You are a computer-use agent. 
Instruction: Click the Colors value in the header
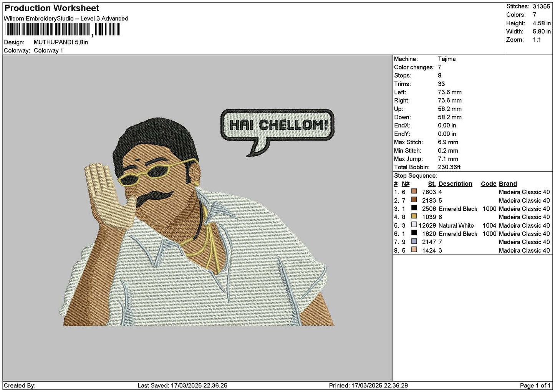click(x=534, y=15)
